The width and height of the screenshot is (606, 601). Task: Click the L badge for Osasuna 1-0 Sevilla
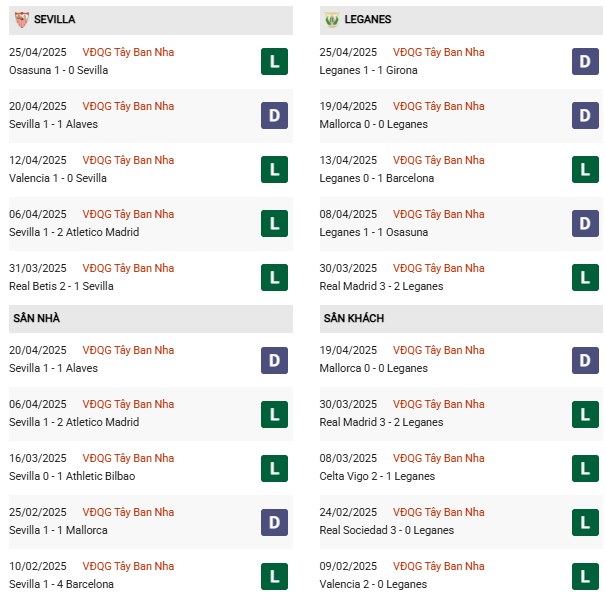(x=274, y=61)
